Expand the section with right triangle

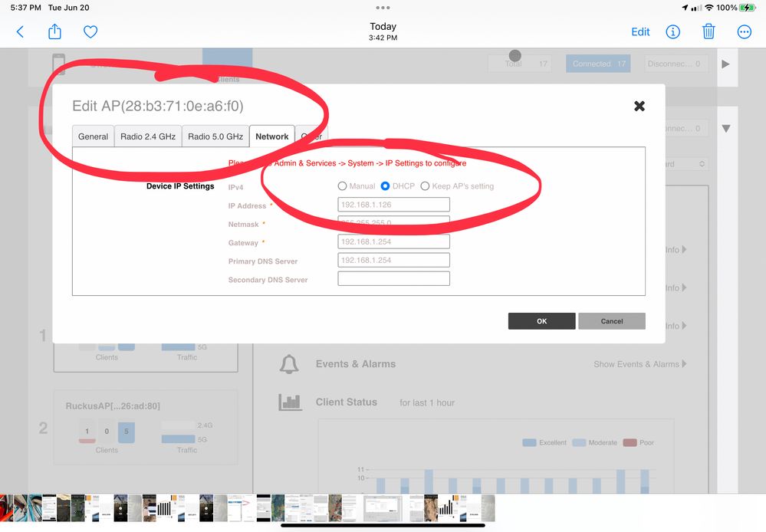pos(726,64)
